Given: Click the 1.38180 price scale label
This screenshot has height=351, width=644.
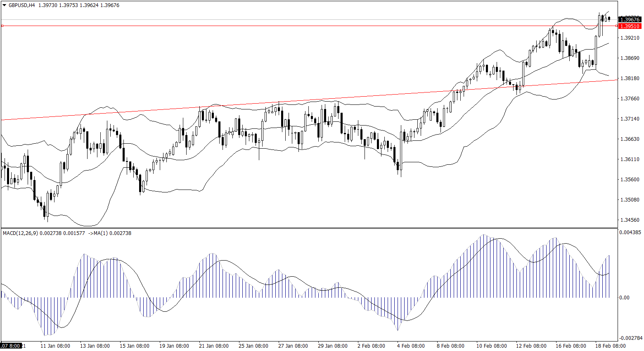Looking at the screenshot, I should (x=630, y=78).
